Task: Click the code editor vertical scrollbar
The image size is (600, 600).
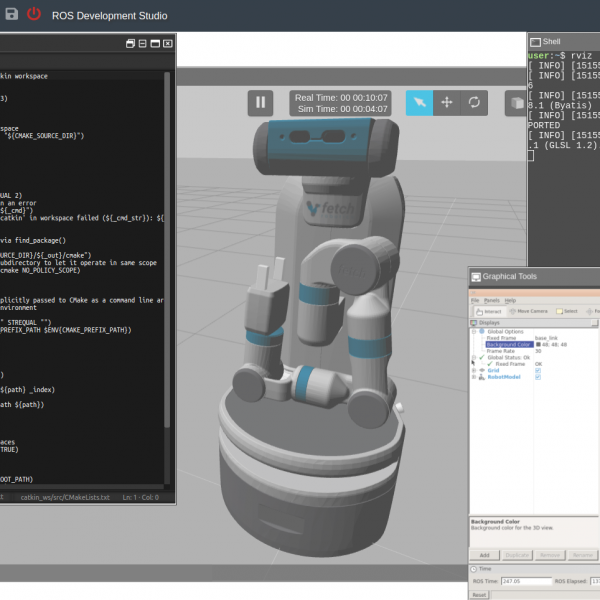Action: pyautogui.click(x=167, y=249)
